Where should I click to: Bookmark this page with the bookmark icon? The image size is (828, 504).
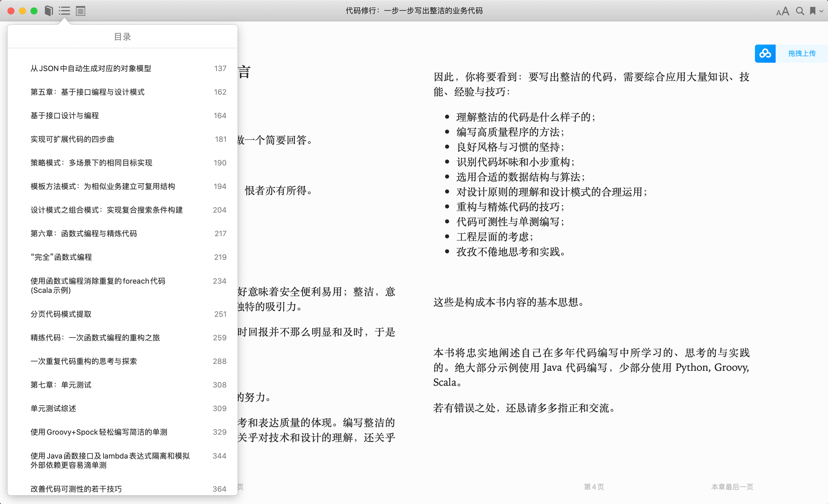coord(812,11)
